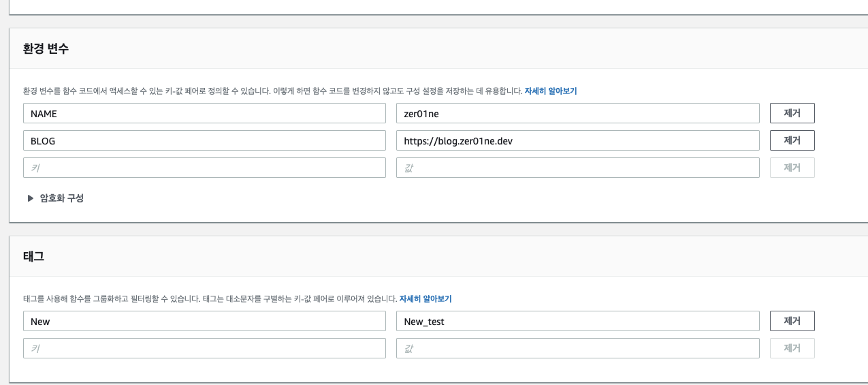Screen dimensions: 868x385
Task: Click the zer01ne value field
Action: (x=578, y=113)
